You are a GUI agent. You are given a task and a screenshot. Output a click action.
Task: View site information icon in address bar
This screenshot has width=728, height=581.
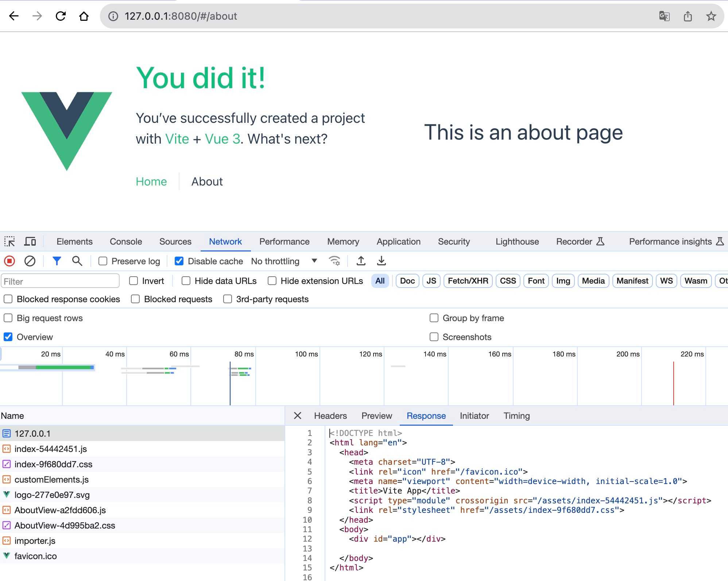pos(113,16)
